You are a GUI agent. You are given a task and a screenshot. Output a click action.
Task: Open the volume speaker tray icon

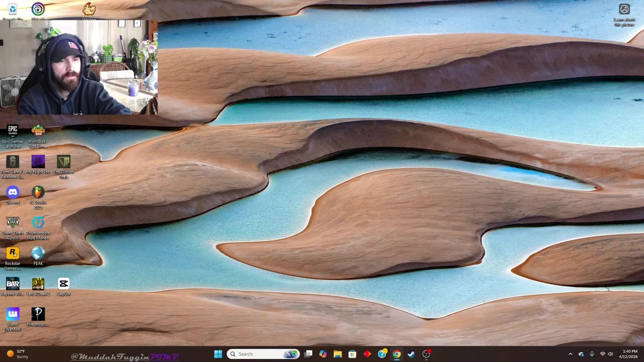click(611, 354)
